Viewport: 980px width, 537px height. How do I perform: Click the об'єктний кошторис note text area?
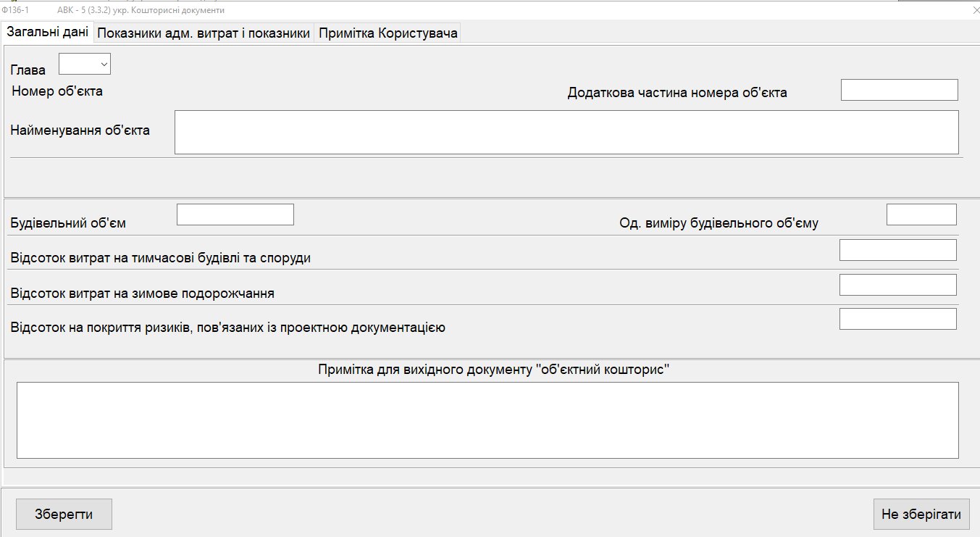click(x=487, y=420)
